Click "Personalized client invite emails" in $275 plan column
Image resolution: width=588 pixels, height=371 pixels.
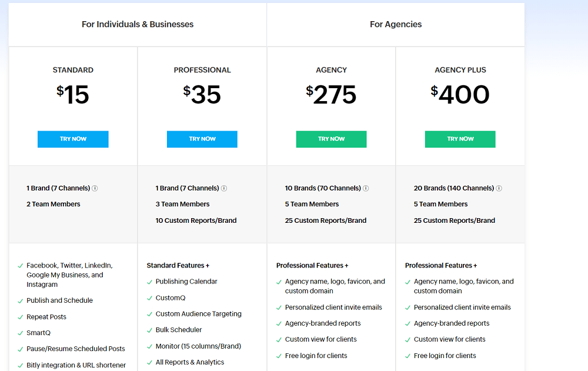(x=333, y=308)
